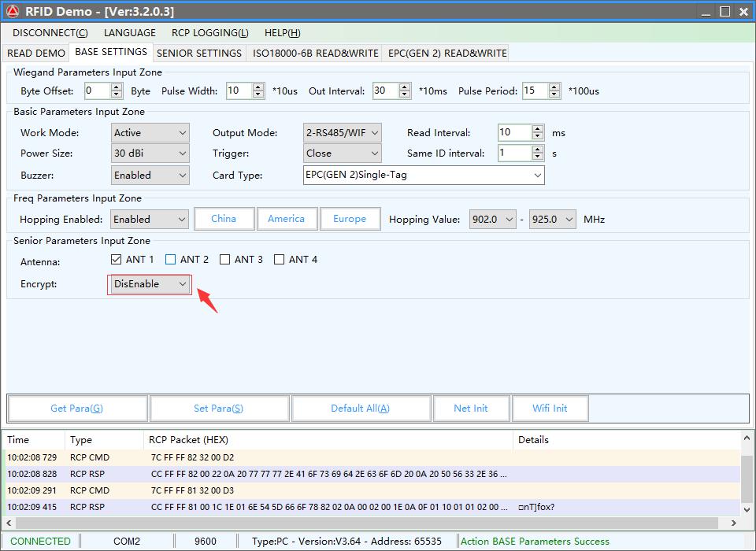Expand the Power Size dropdown
Screen dimensions: 756x551
[x=150, y=153]
